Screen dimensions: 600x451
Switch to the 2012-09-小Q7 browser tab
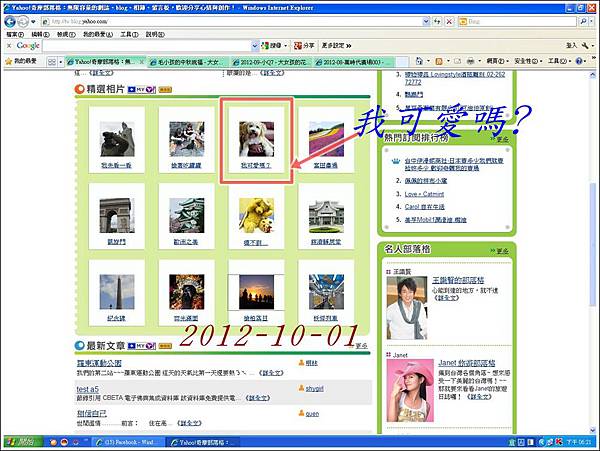[272, 62]
